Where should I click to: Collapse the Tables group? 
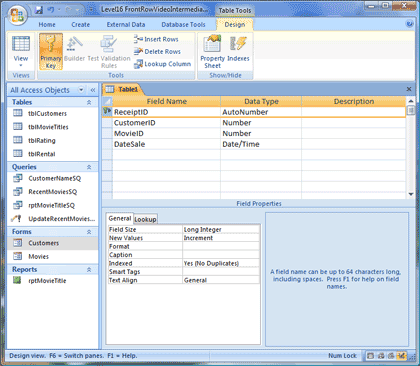[89, 102]
